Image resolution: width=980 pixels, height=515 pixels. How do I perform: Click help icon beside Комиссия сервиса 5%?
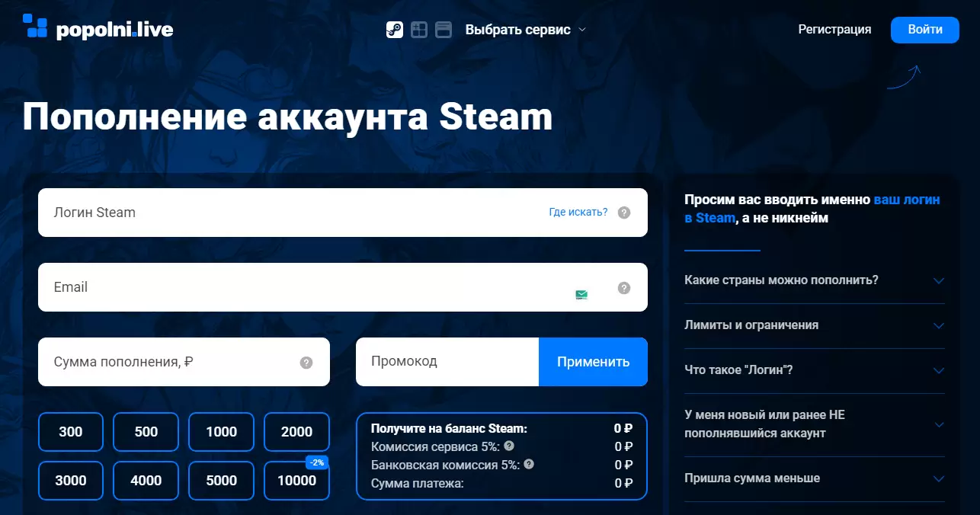[509, 446]
